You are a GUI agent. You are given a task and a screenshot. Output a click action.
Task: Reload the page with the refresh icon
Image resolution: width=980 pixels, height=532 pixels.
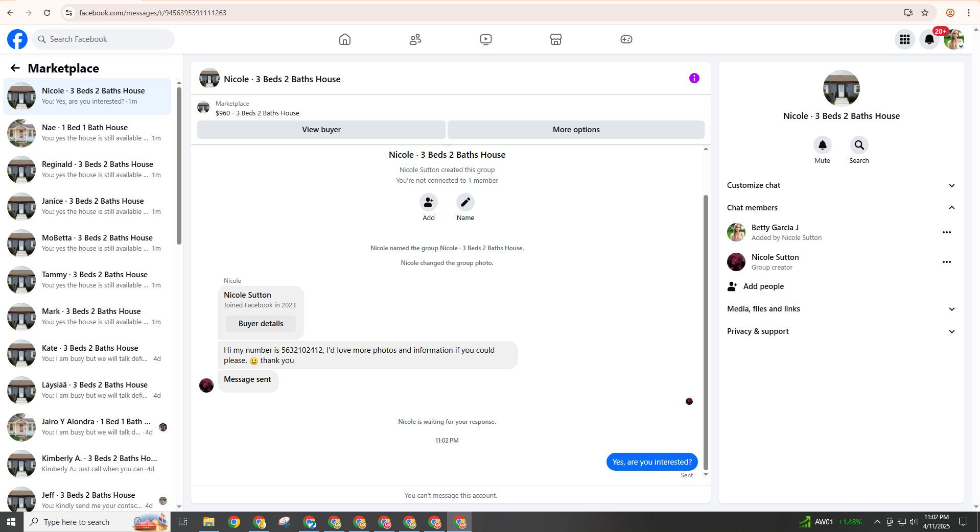pyautogui.click(x=47, y=13)
